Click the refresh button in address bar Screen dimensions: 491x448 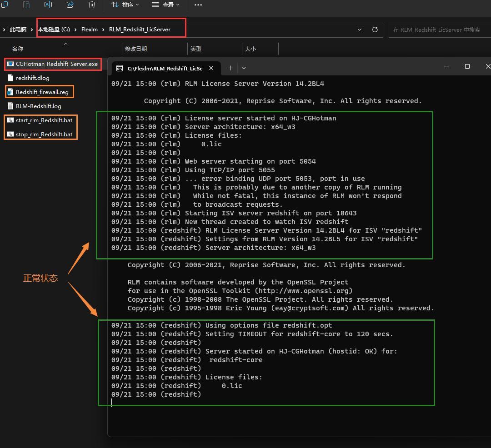pos(375,30)
